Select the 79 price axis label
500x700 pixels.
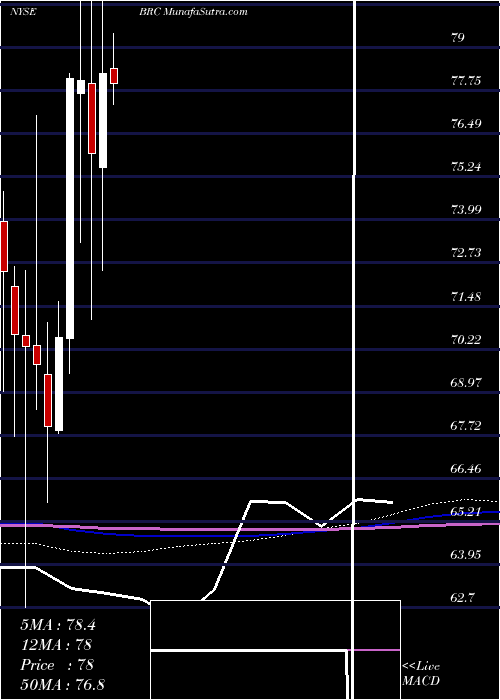[x=458, y=38]
